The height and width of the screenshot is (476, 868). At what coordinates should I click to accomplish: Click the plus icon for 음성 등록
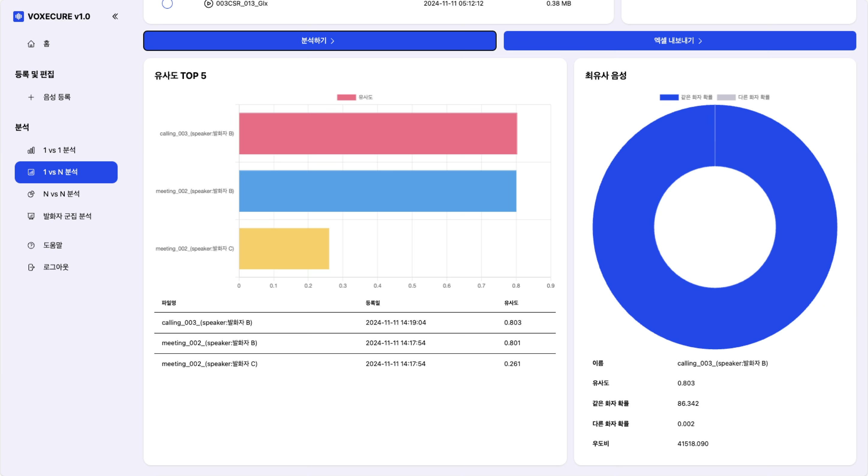[x=31, y=97]
